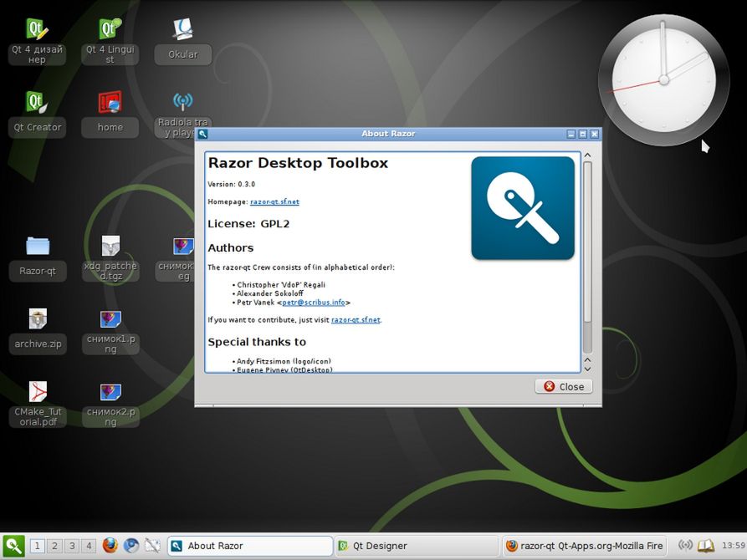Image resolution: width=747 pixels, height=560 pixels.
Task: Launch Chromium from the panel quicklaunch
Action: [131, 545]
